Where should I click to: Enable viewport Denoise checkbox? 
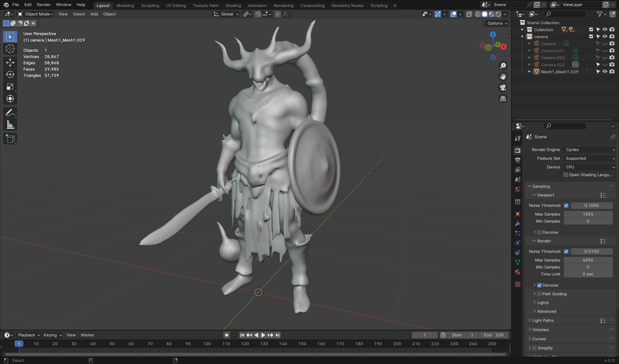tap(539, 232)
